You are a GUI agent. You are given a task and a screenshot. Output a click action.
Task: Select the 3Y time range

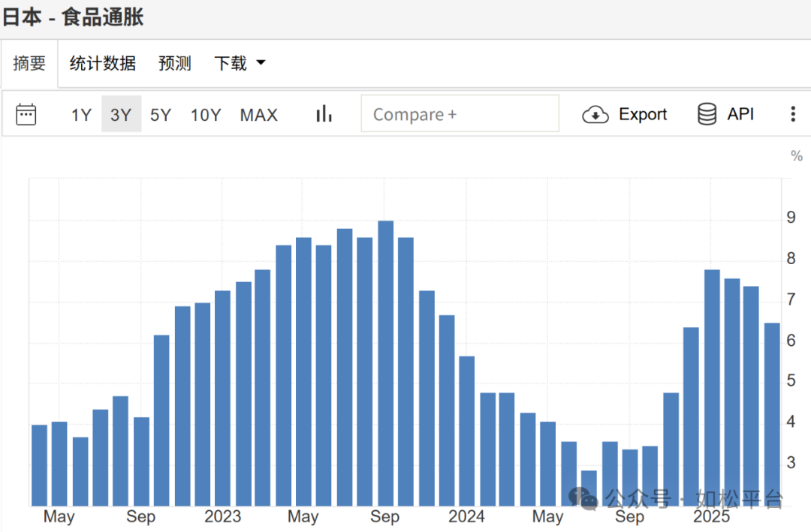(x=121, y=114)
